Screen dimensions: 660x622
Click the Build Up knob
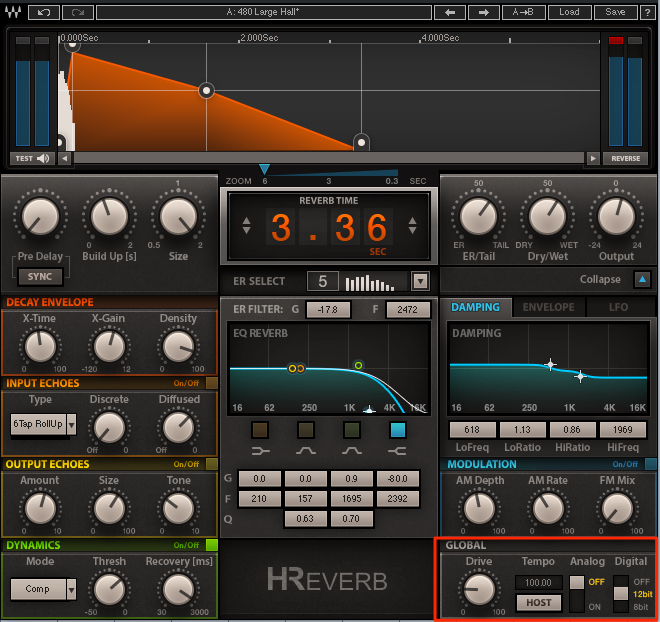tap(109, 217)
